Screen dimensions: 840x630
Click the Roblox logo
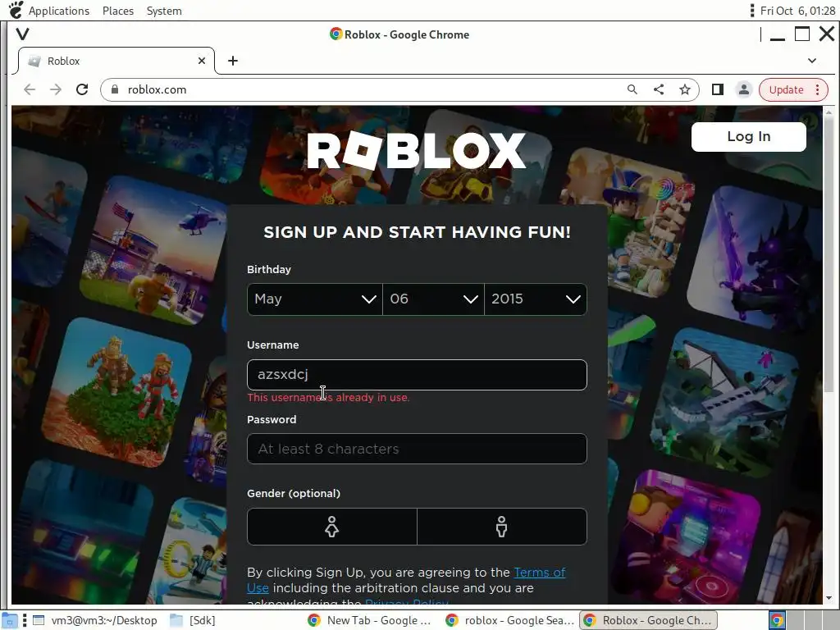(x=417, y=151)
